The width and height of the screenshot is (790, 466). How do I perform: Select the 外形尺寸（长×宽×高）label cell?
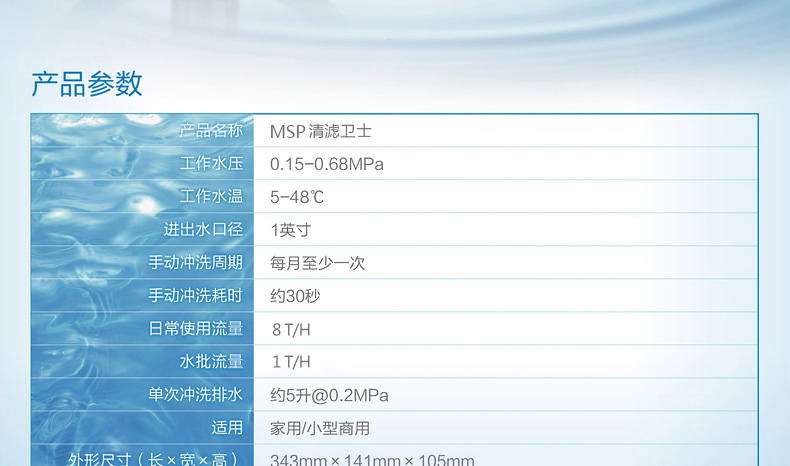coord(143,455)
